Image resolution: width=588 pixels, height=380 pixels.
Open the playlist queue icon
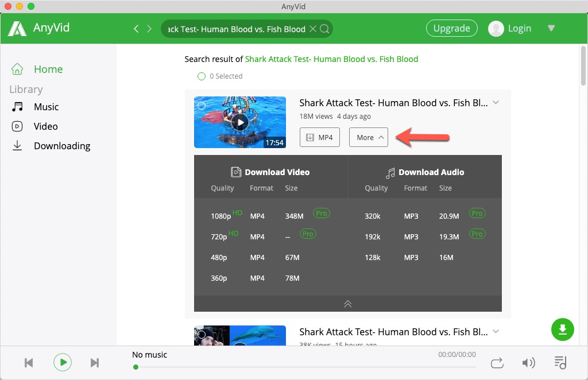click(560, 362)
